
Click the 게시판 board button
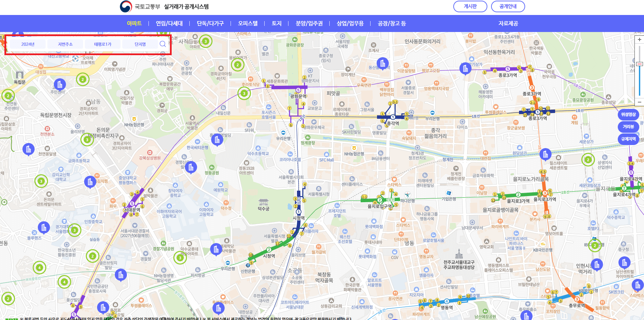[470, 6]
